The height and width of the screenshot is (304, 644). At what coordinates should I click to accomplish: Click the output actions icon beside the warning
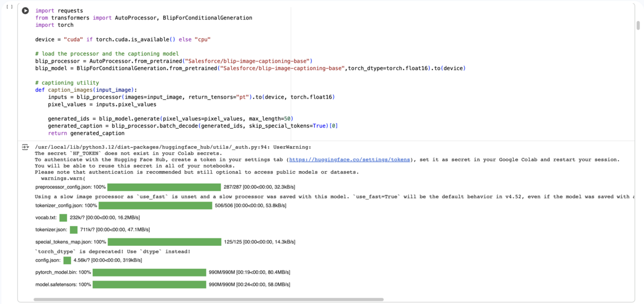click(25, 147)
